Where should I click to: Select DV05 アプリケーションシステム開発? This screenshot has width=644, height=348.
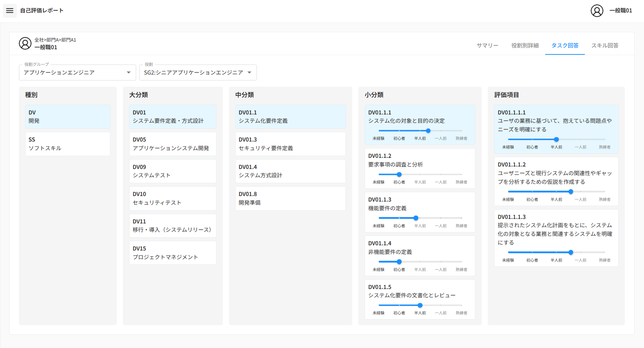coord(173,144)
